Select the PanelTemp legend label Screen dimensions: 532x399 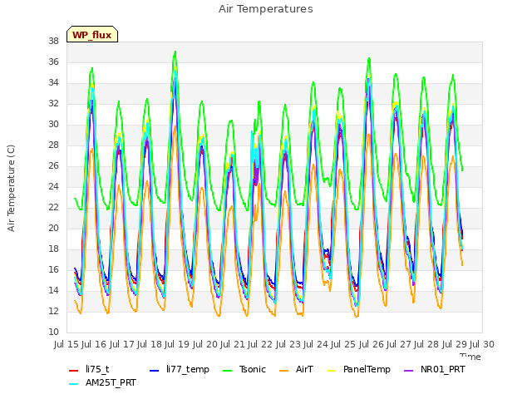tap(367, 369)
